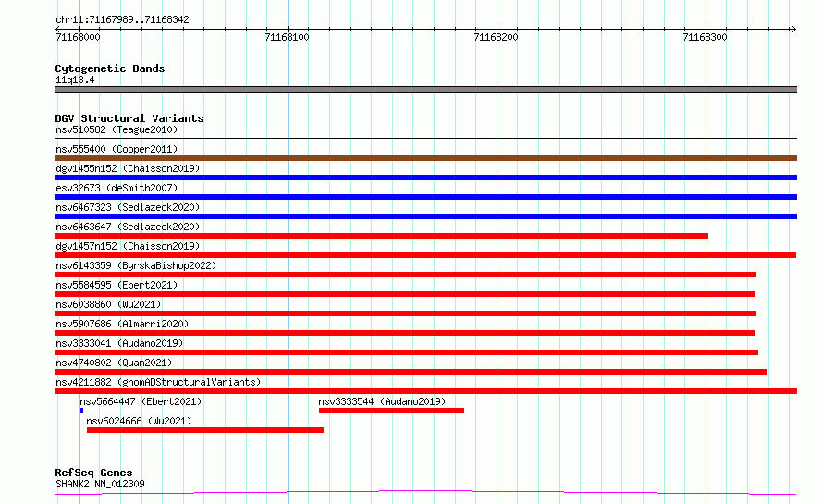Click ruler position 71168100

tap(287, 37)
